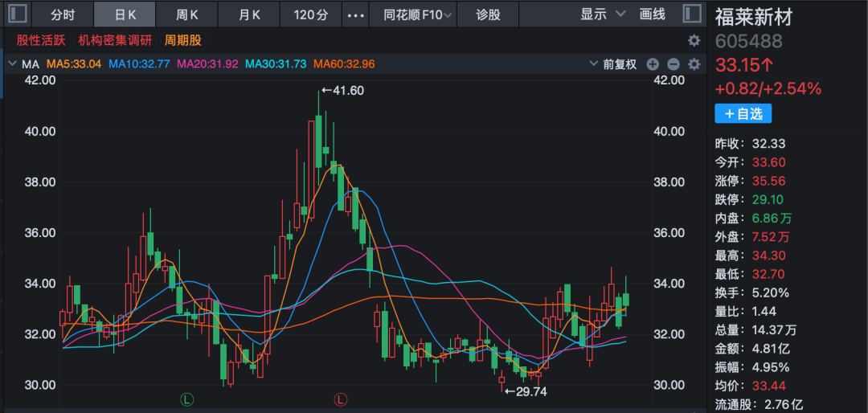Click the green L marker on timeline
Viewport: 868px width, 413px height.
point(187,399)
